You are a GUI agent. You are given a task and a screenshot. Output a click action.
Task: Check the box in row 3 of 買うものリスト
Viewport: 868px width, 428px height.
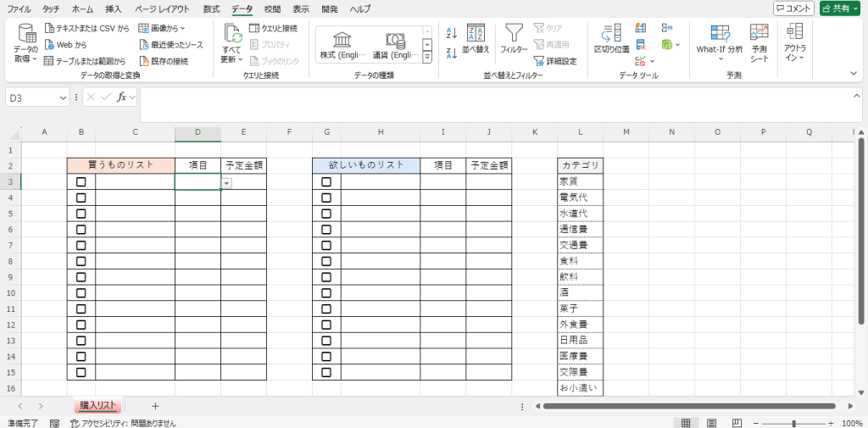coord(81,181)
